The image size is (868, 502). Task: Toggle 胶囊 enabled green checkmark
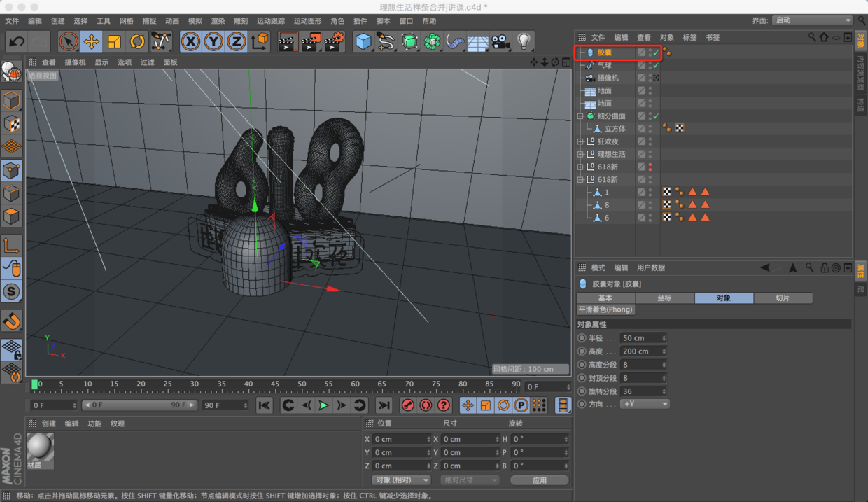[x=656, y=53]
